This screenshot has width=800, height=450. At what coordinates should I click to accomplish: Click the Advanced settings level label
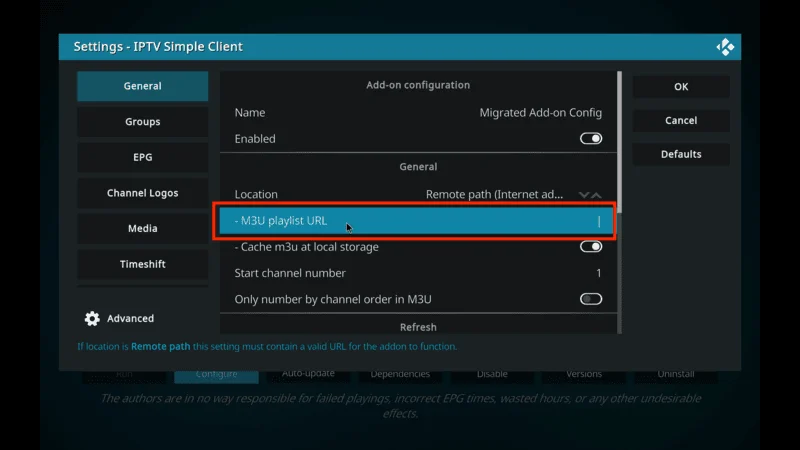[x=130, y=318]
